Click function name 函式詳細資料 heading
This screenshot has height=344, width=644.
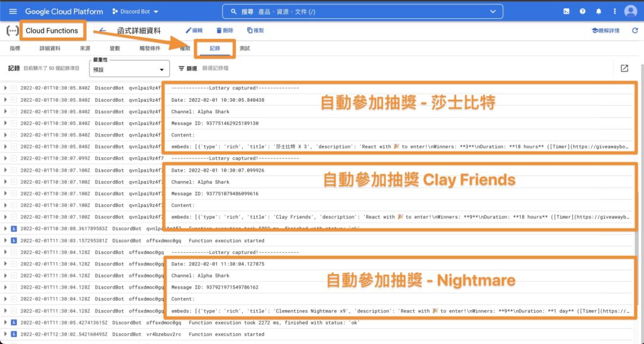pos(139,31)
